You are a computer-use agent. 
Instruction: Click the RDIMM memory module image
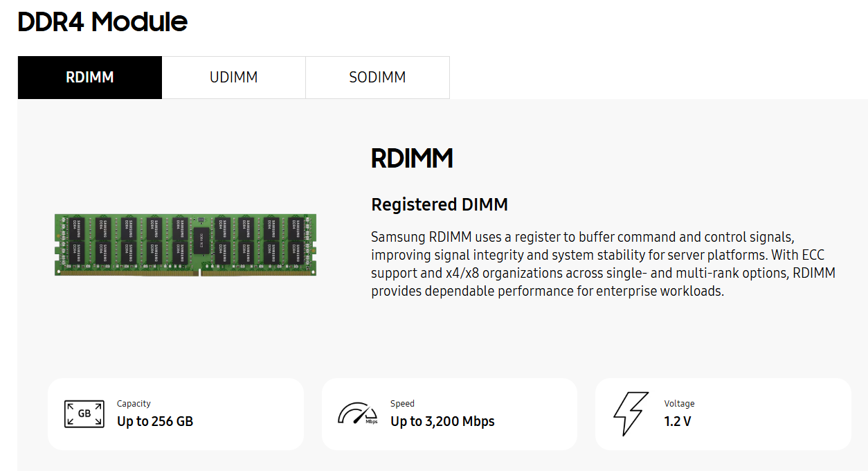click(x=186, y=245)
